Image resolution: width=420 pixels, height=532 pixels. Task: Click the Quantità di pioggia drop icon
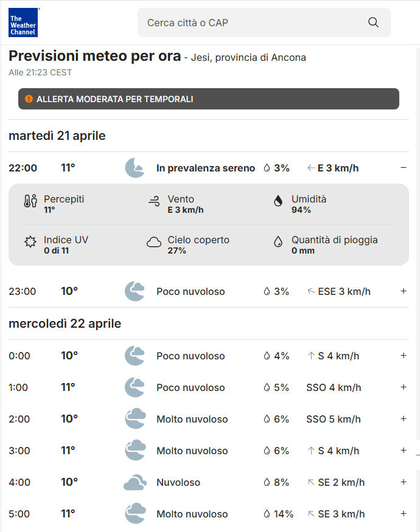278,242
